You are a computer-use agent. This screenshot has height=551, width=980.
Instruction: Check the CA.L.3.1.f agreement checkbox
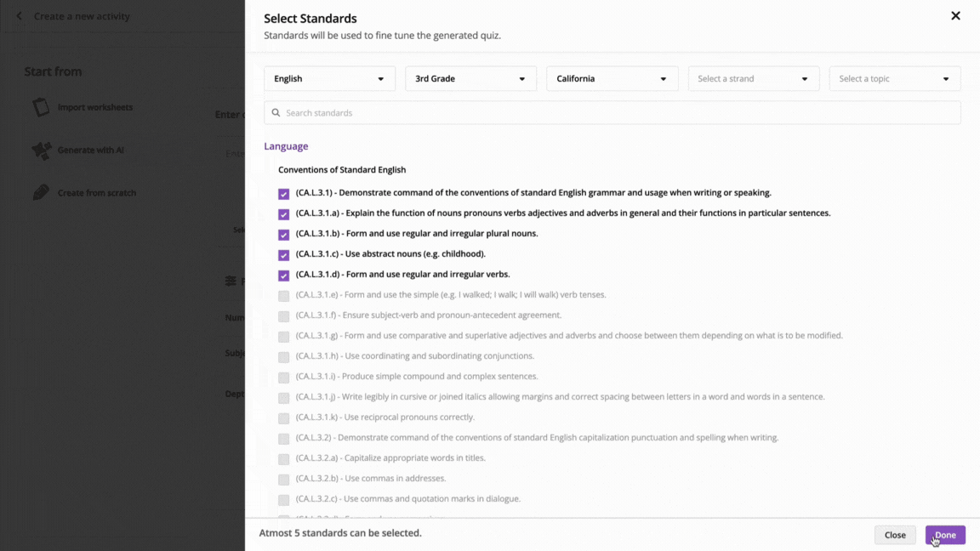(x=284, y=316)
